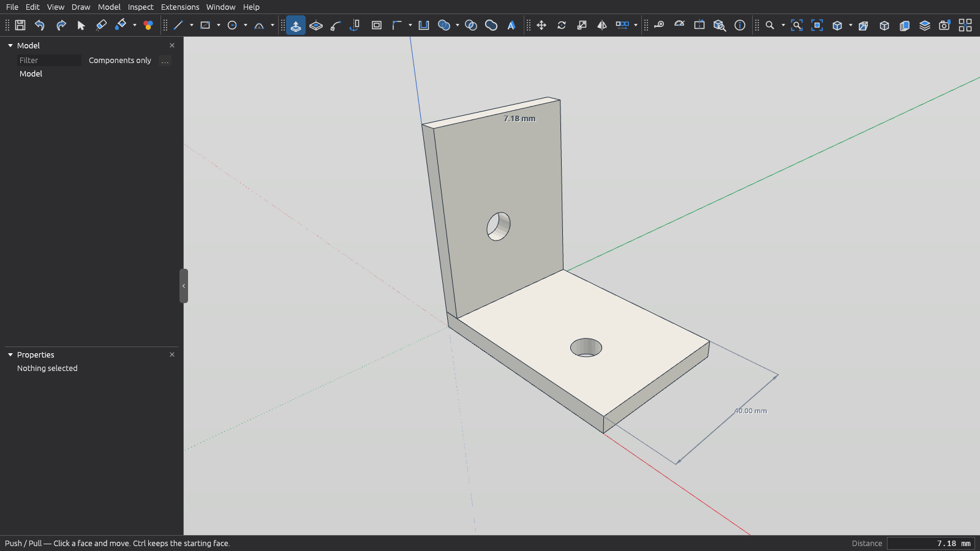The width and height of the screenshot is (980, 551).
Task: Click the Filter input field
Action: point(49,61)
